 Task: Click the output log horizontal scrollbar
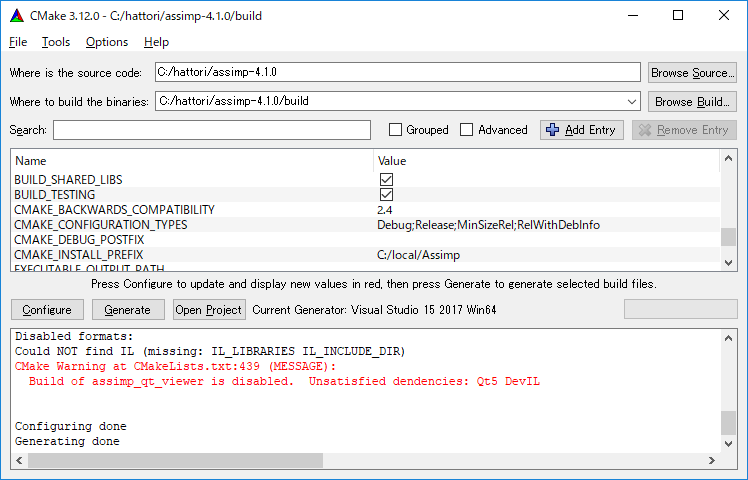tap(176, 460)
